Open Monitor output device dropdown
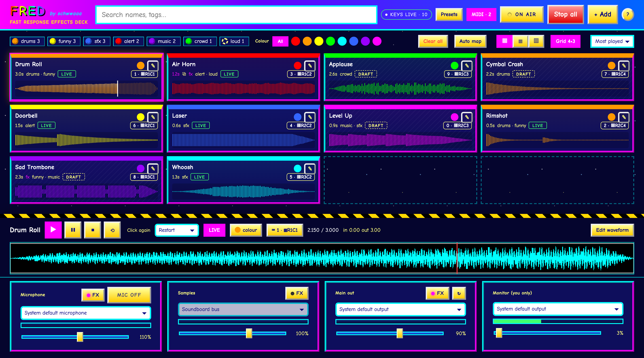Screen dimensions: 644x358 coord(558,309)
